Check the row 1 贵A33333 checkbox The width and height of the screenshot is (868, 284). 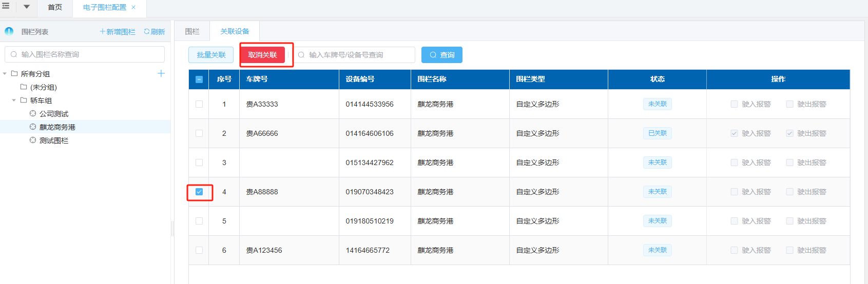(x=199, y=104)
